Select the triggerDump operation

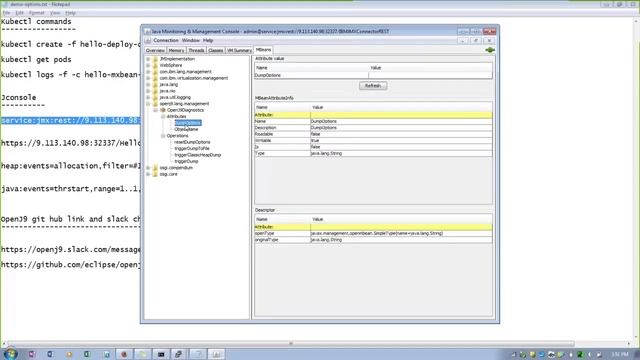coord(186,161)
